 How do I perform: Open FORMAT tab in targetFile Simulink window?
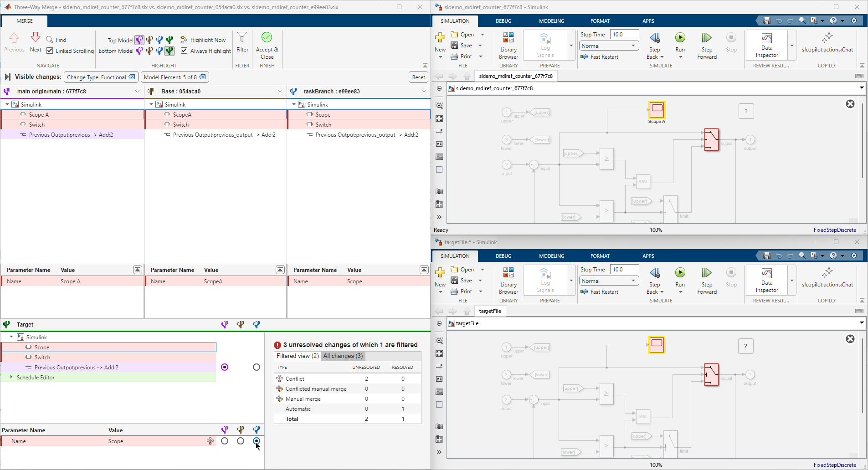pos(600,256)
